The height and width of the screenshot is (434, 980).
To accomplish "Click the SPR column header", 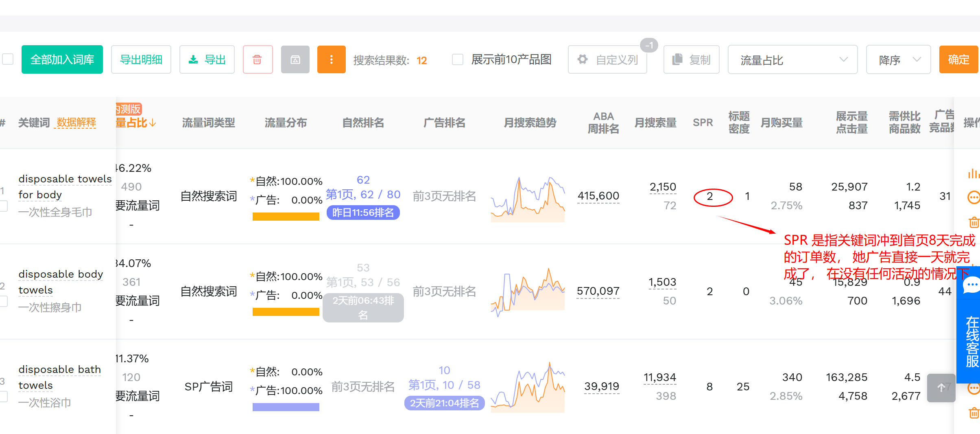I will 703,123.
